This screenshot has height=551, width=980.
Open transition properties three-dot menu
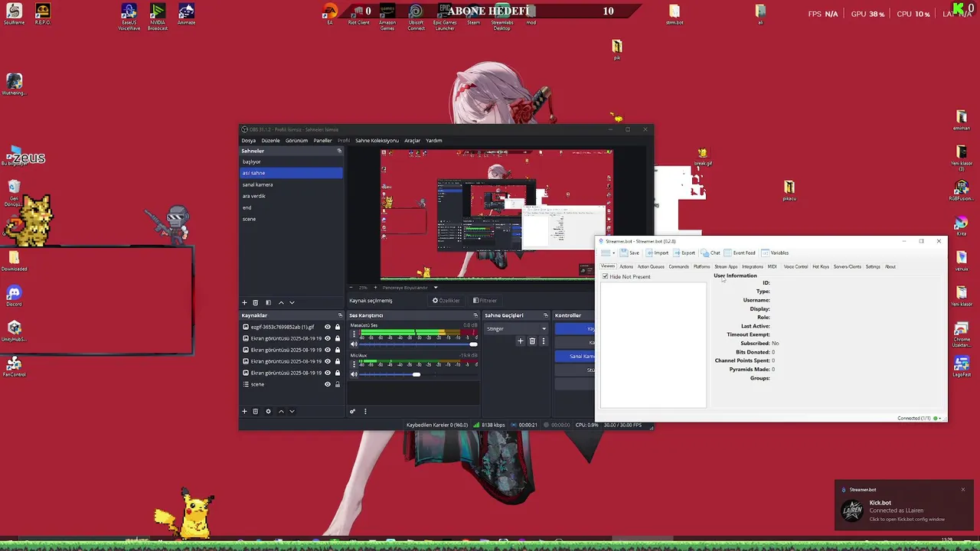click(x=543, y=341)
